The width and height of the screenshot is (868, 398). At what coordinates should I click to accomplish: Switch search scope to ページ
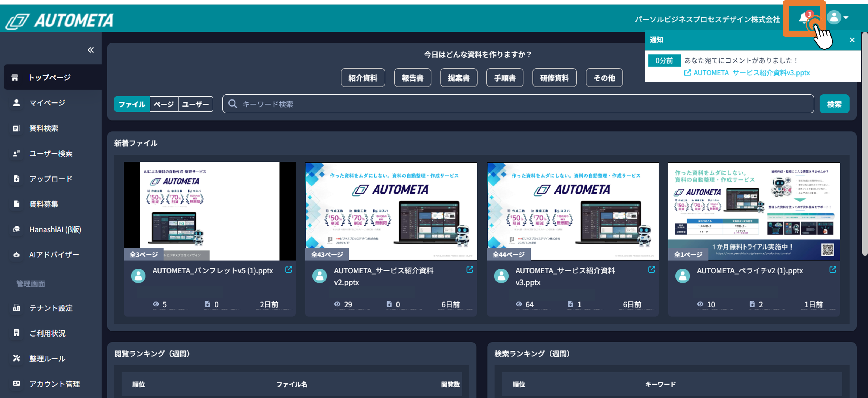pyautogui.click(x=164, y=104)
